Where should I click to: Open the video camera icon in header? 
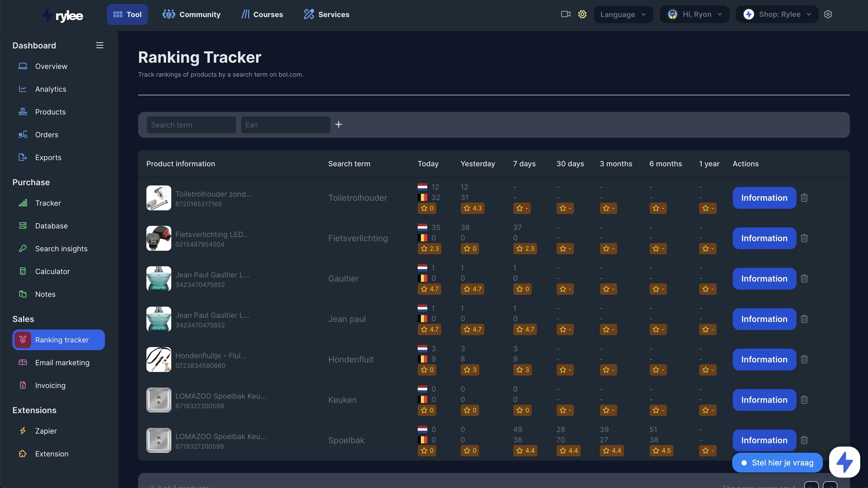(566, 14)
